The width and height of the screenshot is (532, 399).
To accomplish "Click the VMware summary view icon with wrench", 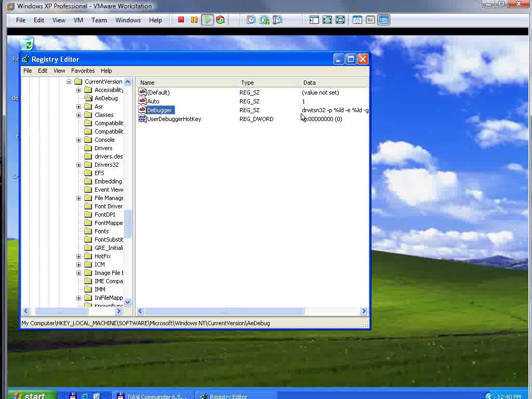I will 357,20.
